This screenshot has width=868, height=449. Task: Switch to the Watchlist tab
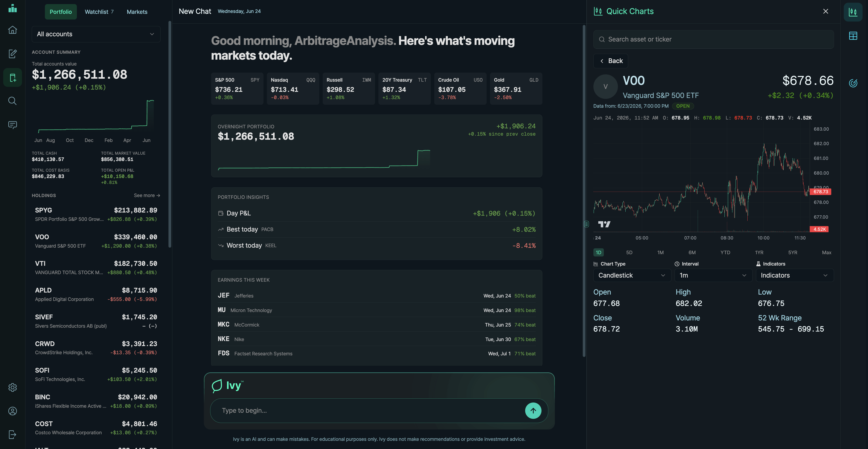99,12
